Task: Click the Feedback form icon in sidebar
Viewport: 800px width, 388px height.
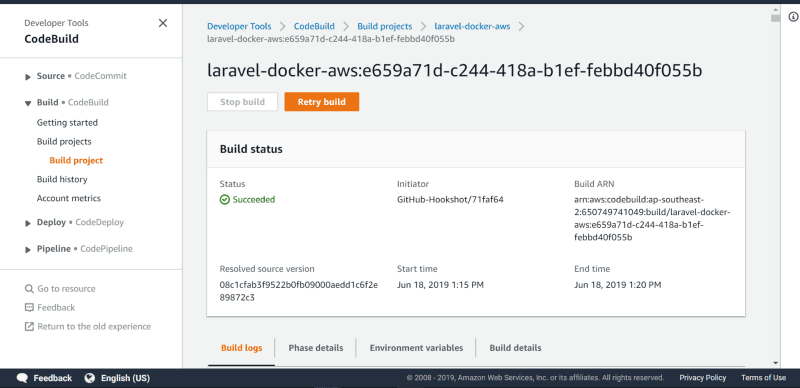Action: pos(29,307)
